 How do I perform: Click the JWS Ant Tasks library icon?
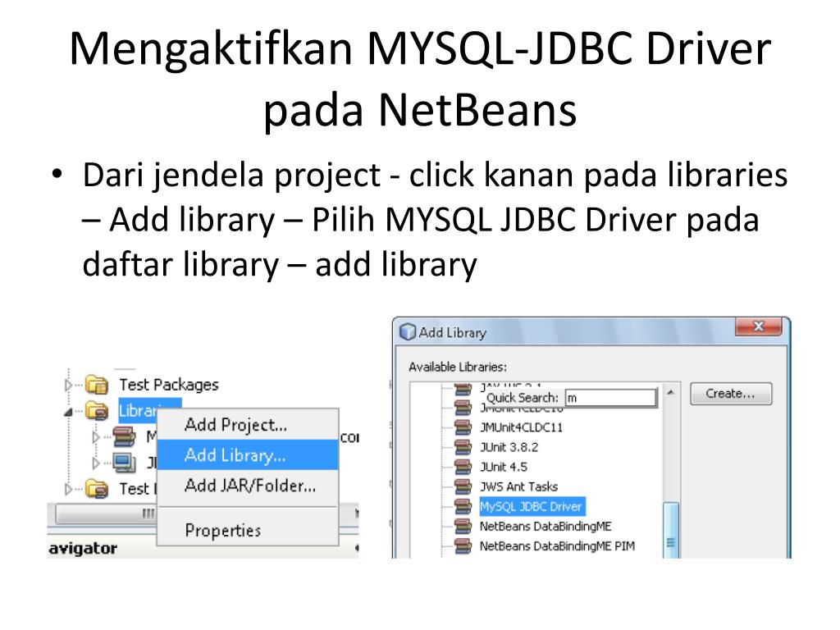(463, 486)
